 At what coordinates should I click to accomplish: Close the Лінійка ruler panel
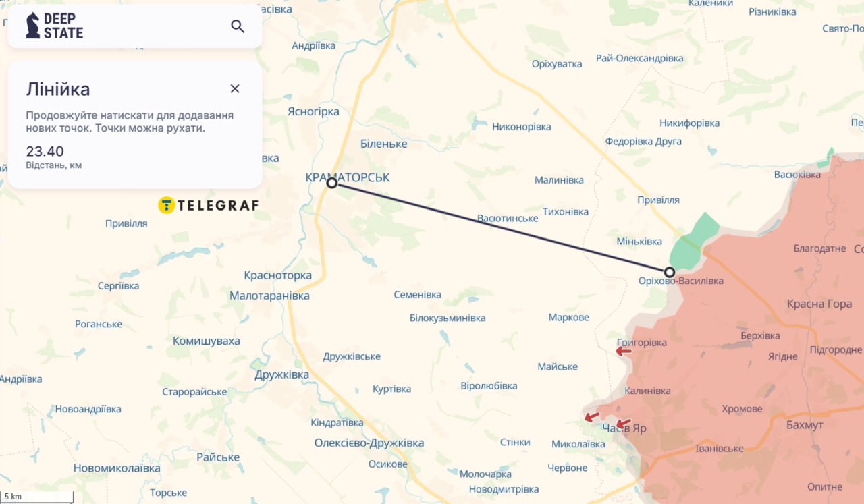(235, 88)
